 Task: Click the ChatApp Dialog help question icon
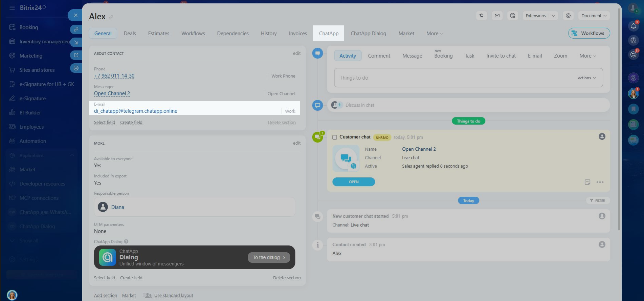point(126,242)
